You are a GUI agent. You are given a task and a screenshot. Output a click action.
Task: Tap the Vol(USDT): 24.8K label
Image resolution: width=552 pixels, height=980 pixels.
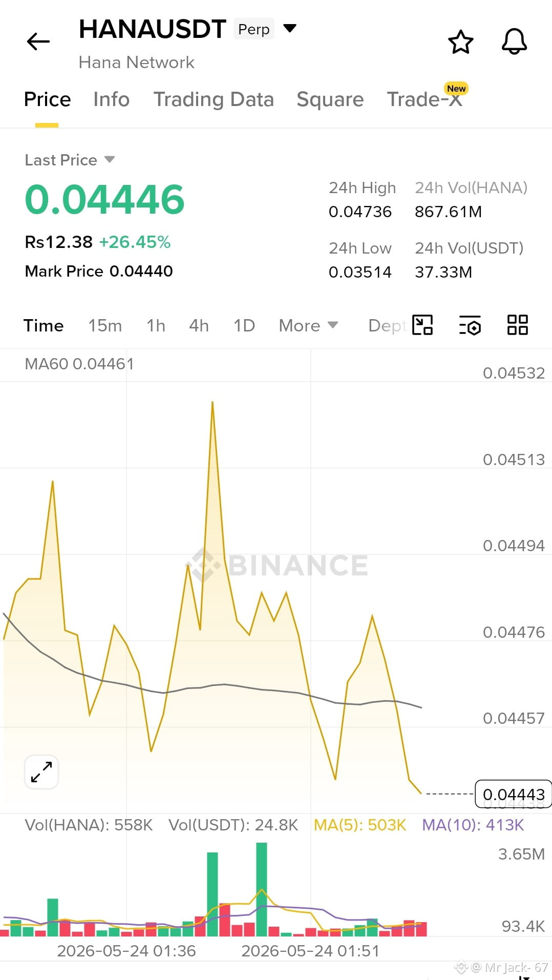pos(233,825)
